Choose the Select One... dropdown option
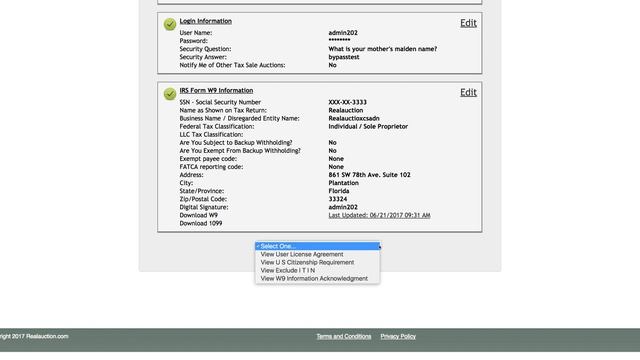The height and width of the screenshot is (360, 640). click(318, 246)
